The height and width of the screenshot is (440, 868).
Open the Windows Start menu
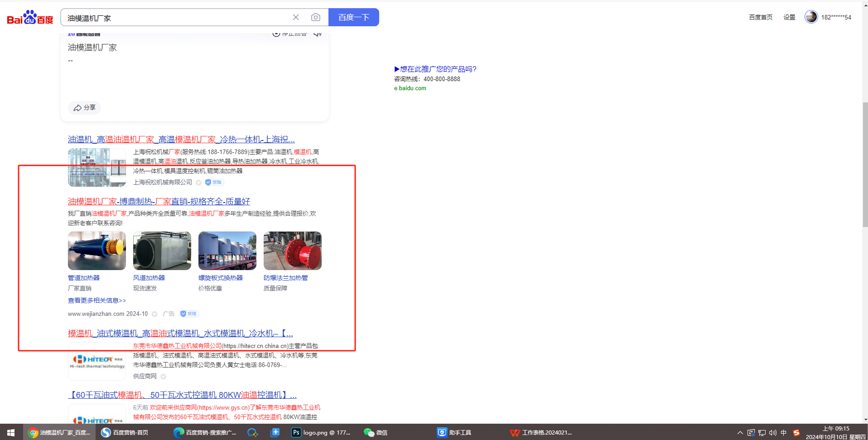[11, 432]
